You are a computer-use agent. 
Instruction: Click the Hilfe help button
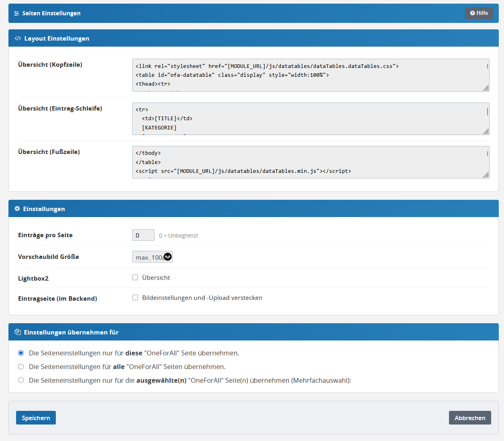479,13
